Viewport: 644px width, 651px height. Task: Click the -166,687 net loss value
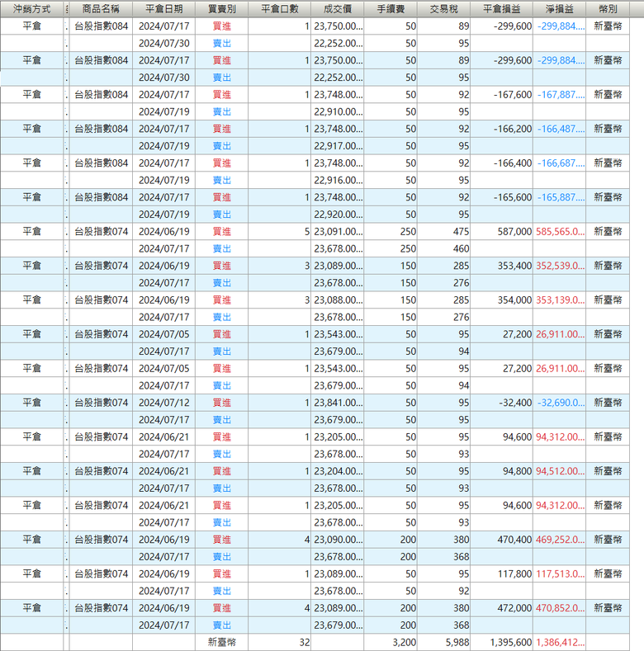(x=561, y=163)
